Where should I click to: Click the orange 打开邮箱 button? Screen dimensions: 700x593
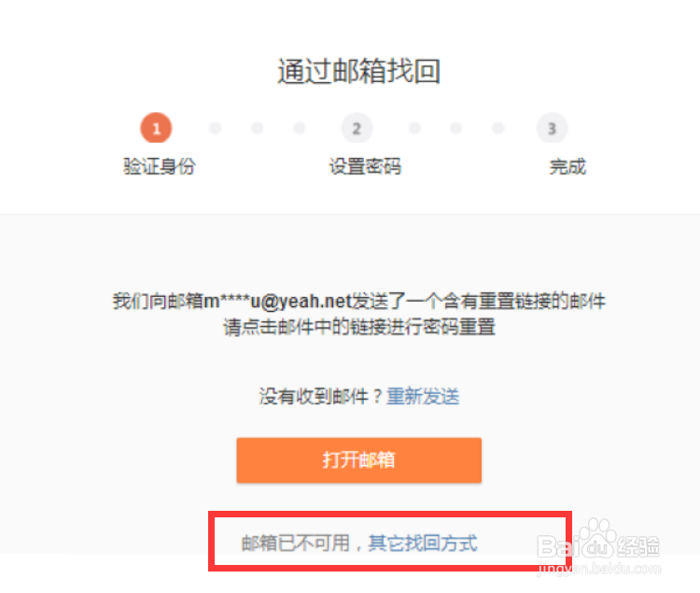(x=359, y=460)
